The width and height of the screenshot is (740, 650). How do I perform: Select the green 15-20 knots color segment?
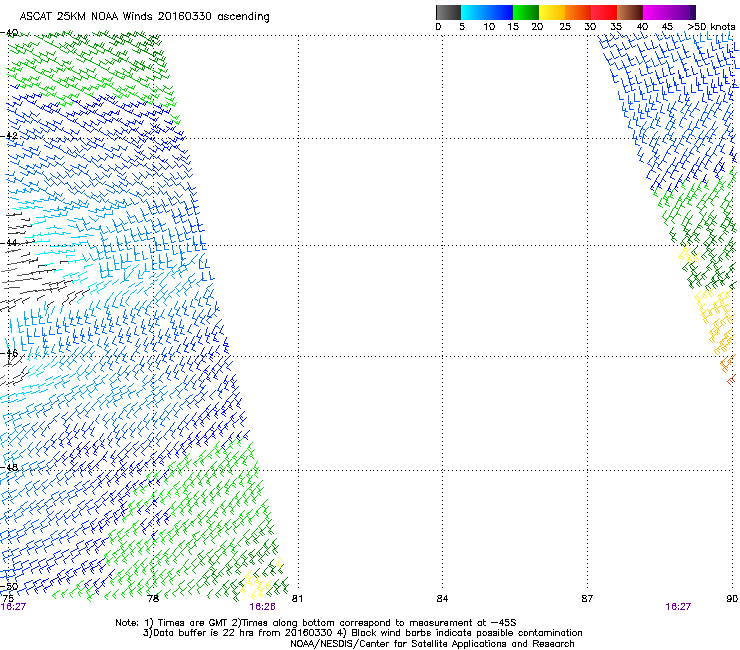pyautogui.click(x=526, y=12)
